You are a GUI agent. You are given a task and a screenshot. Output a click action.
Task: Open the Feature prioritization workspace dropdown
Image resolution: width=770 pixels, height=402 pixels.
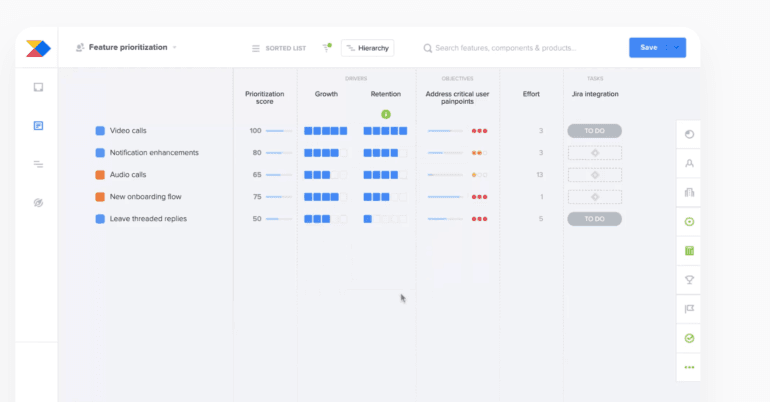[x=127, y=48]
